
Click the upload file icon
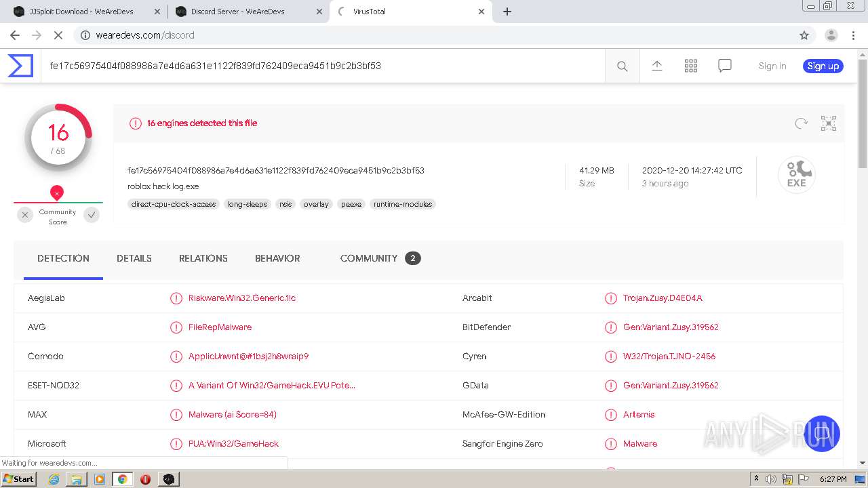tap(657, 66)
